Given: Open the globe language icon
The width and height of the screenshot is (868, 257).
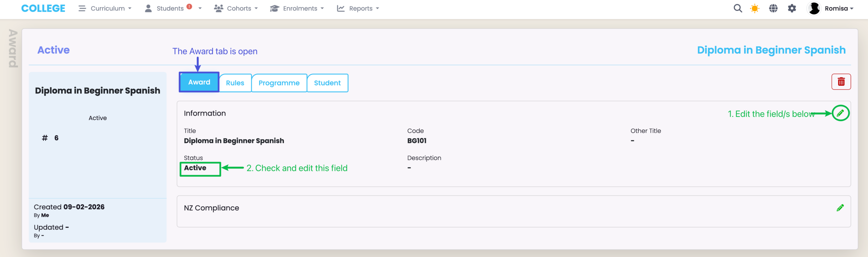Looking at the screenshot, I should click(773, 8).
